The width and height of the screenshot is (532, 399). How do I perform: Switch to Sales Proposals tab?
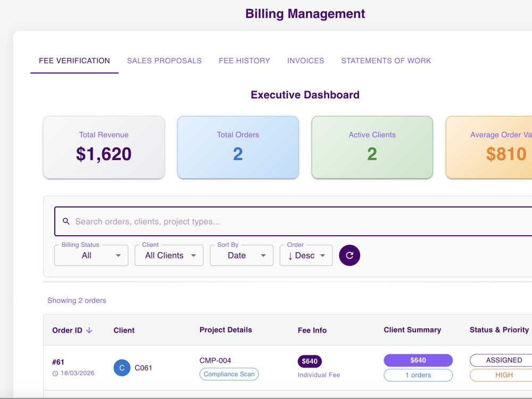click(164, 61)
